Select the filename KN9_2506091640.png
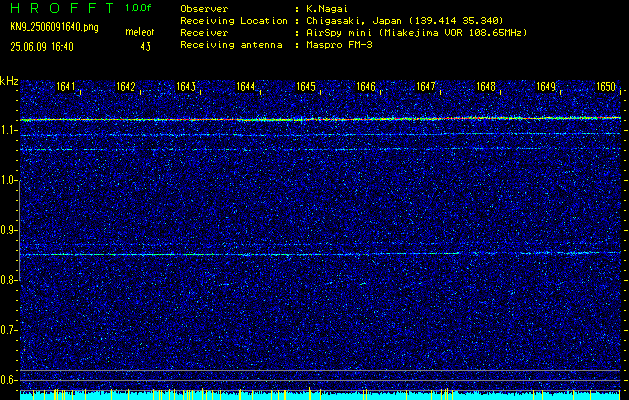This screenshot has width=629, height=400. 54,27
